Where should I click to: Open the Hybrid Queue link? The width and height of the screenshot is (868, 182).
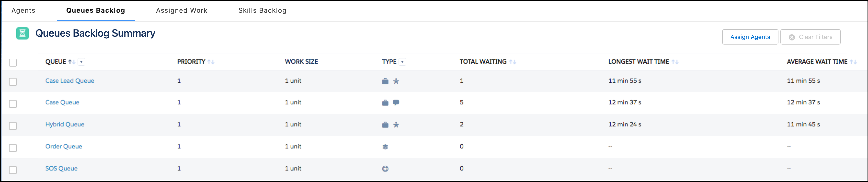pos(65,124)
